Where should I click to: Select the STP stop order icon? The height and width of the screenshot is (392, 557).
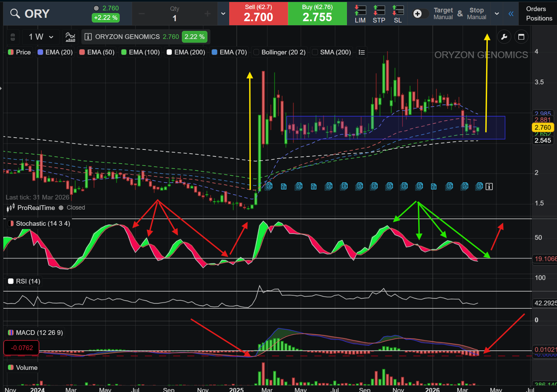(379, 13)
